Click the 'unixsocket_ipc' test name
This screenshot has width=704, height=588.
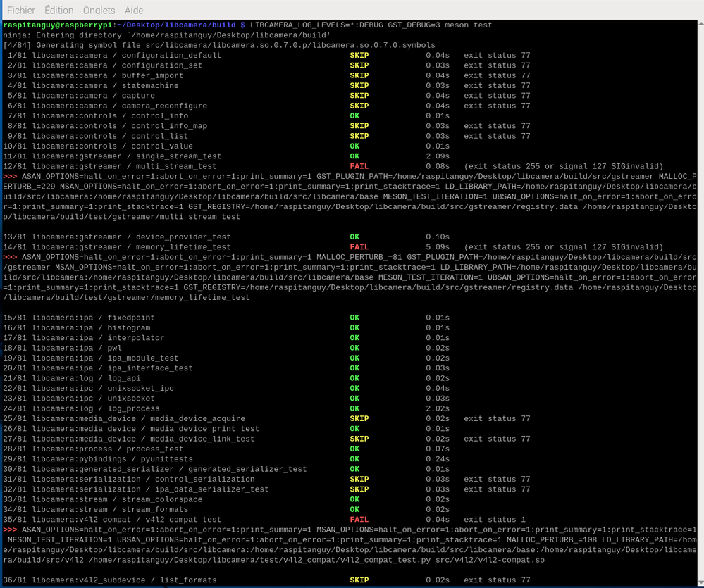point(140,389)
